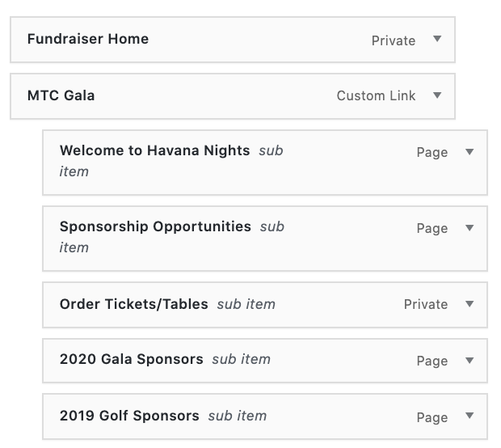
Task: Click the Private label on Fundraiser Home
Action: point(394,40)
